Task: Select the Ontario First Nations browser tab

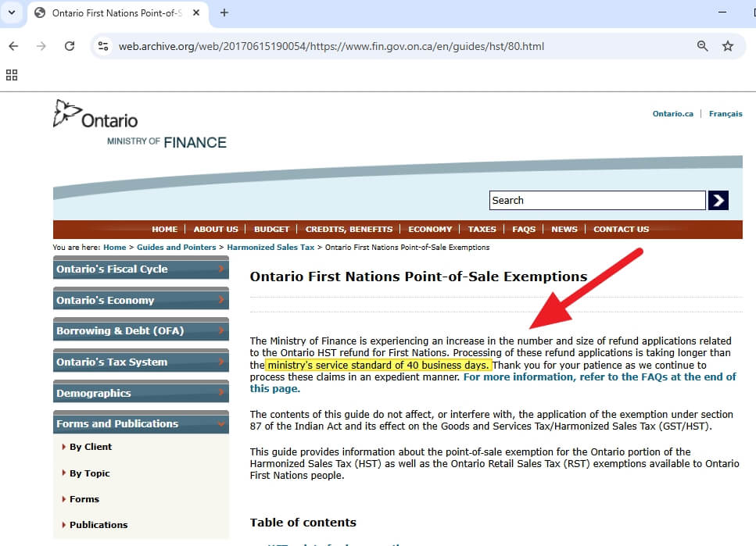Action: click(x=117, y=13)
